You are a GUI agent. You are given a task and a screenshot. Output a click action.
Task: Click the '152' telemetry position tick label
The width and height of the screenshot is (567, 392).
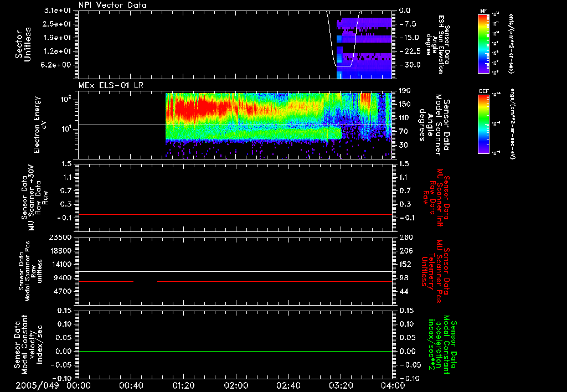point(406,264)
